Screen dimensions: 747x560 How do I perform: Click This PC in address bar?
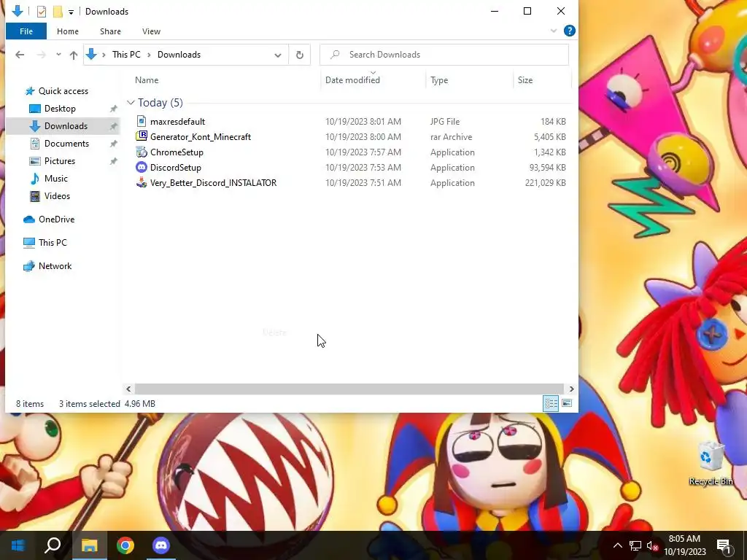coord(126,55)
